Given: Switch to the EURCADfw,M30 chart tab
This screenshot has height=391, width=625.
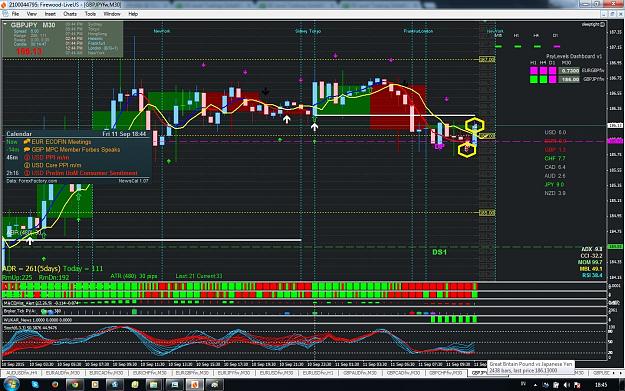Looking at the screenshot, I should point(106,373).
